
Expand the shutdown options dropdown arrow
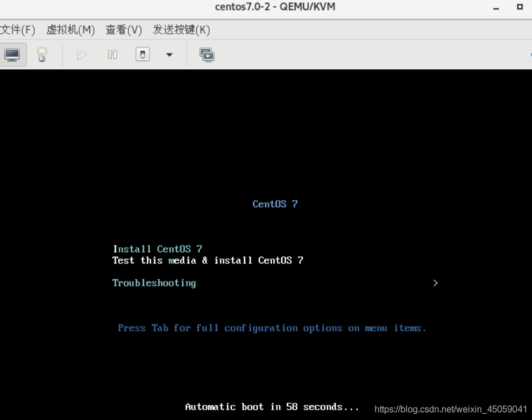point(169,55)
